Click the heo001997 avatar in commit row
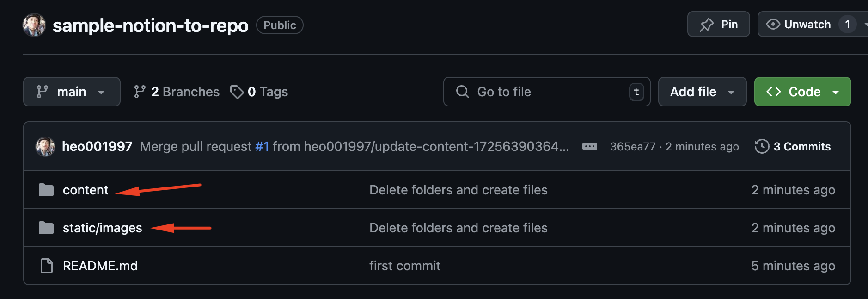The height and width of the screenshot is (299, 868). coord(45,146)
